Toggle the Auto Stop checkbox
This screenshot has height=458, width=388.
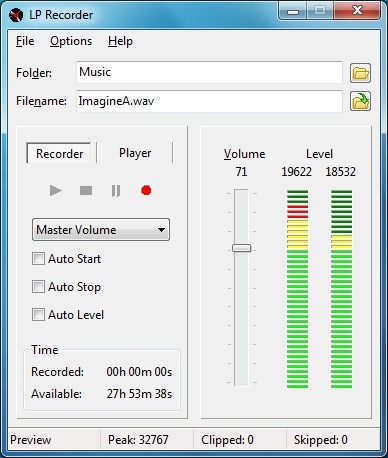tap(38, 287)
